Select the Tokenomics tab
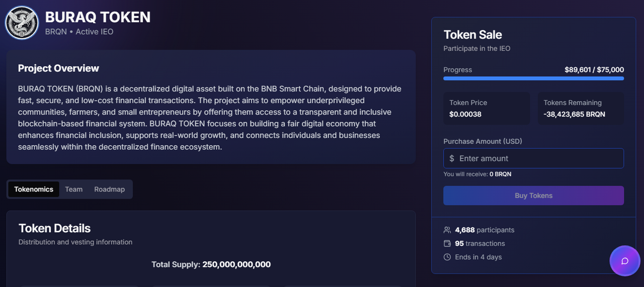Screen dimensions: 644x287 coord(34,189)
